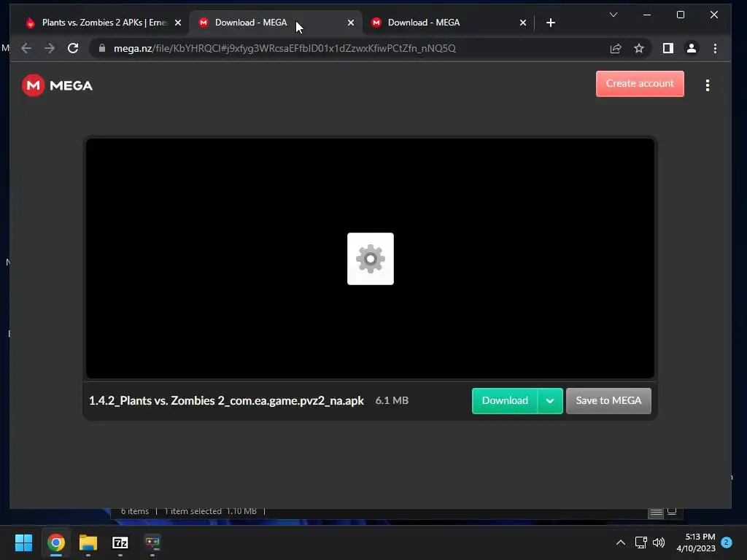Open the MEGA three-dot menu
The height and width of the screenshot is (560, 747).
(708, 85)
